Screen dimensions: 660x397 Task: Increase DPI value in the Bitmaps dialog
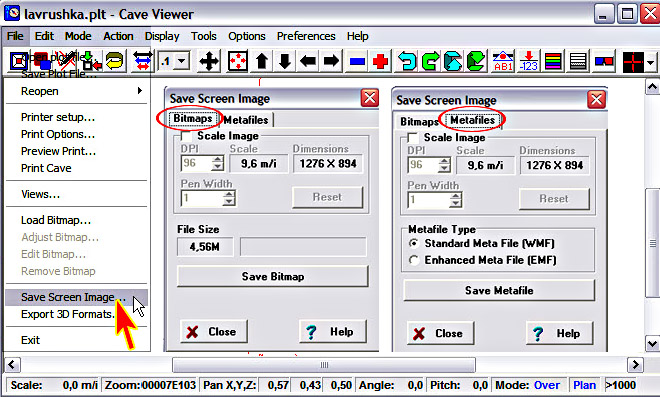coord(217,159)
